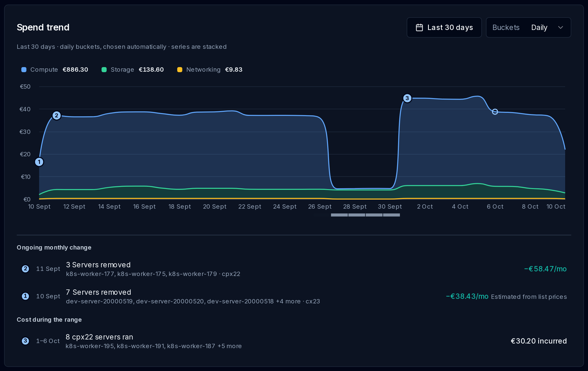
Task: Click the 1–6 Oct date label
Action: click(48, 341)
